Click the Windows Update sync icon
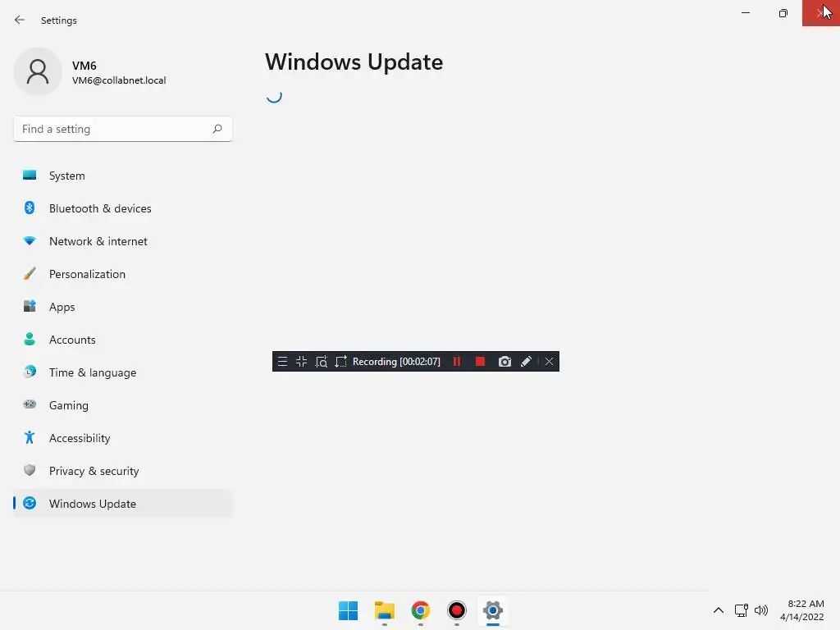 [30, 504]
